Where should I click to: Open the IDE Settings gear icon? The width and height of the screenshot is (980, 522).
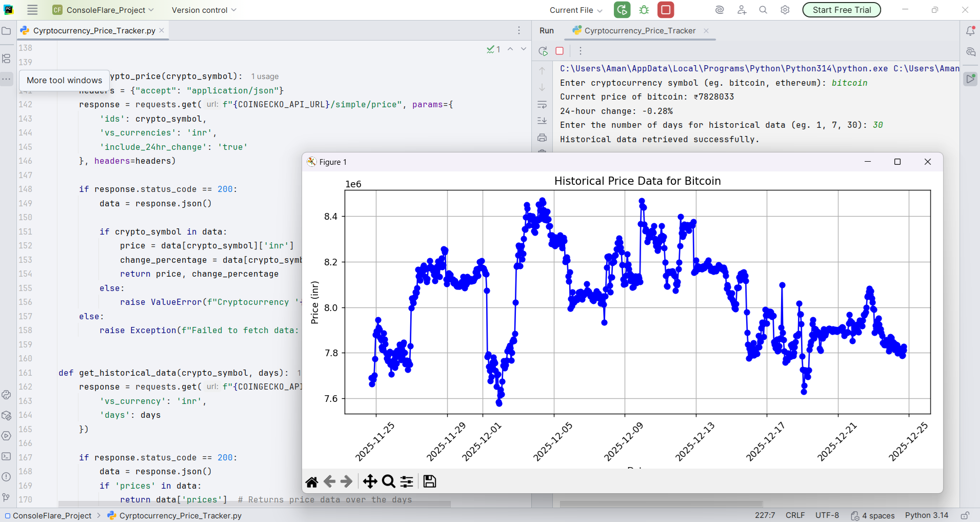click(785, 10)
